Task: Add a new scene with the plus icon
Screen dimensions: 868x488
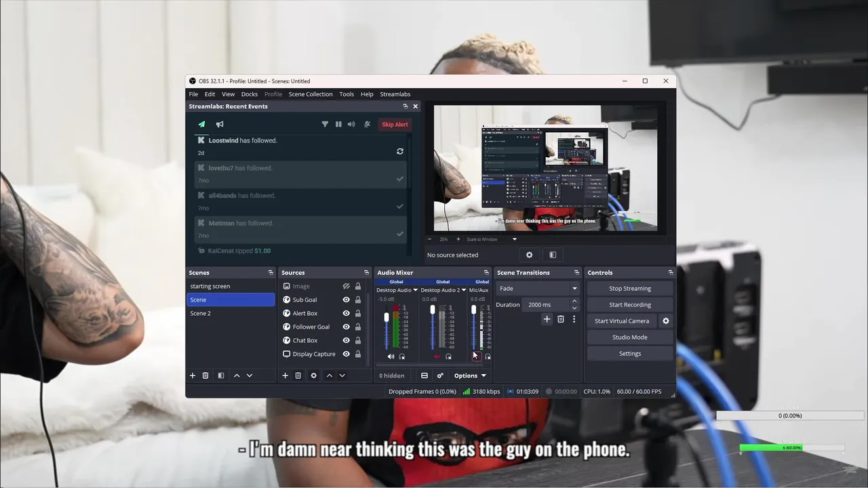Action: 193,375
